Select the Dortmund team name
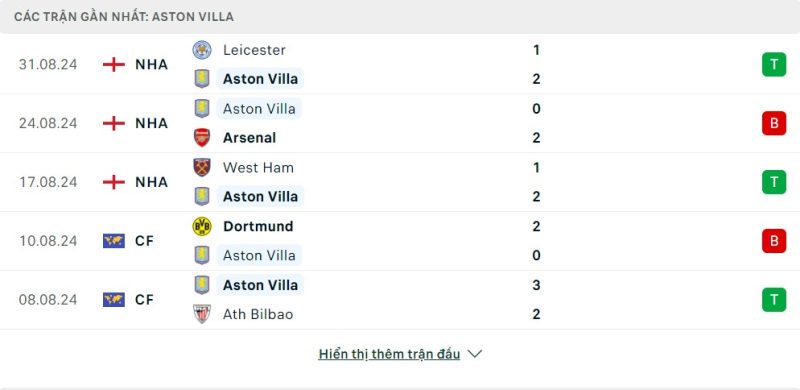This screenshot has width=800, height=390. (x=258, y=226)
